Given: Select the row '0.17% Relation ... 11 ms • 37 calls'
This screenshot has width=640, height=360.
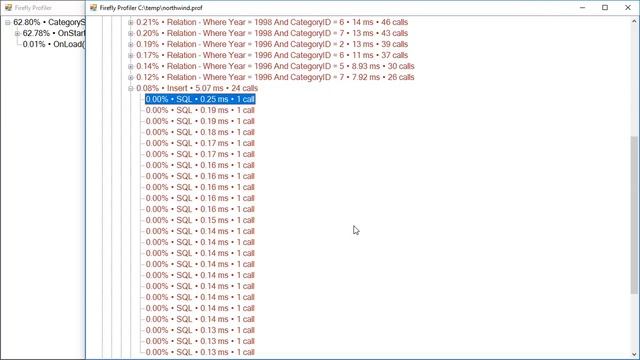Looking at the screenshot, I should (272, 55).
